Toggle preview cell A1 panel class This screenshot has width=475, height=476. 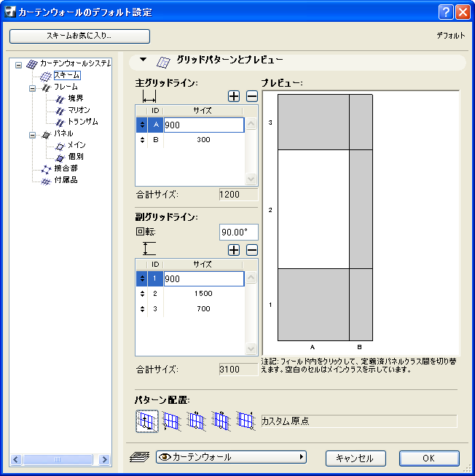click(x=313, y=305)
